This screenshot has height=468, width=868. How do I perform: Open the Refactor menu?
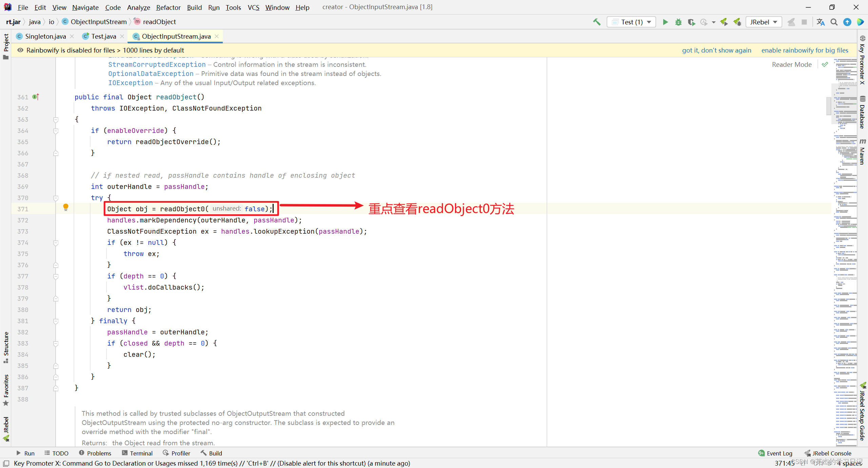click(168, 7)
